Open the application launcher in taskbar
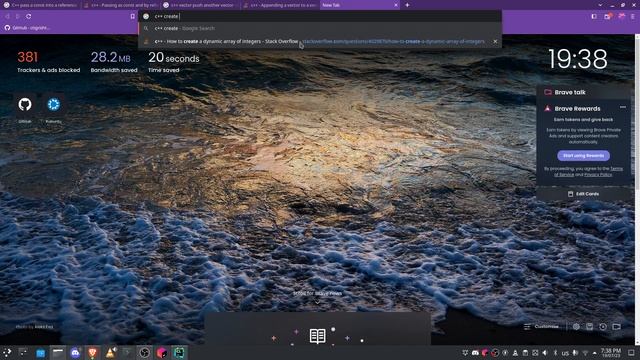This screenshot has height=360, width=640. click(x=7, y=352)
